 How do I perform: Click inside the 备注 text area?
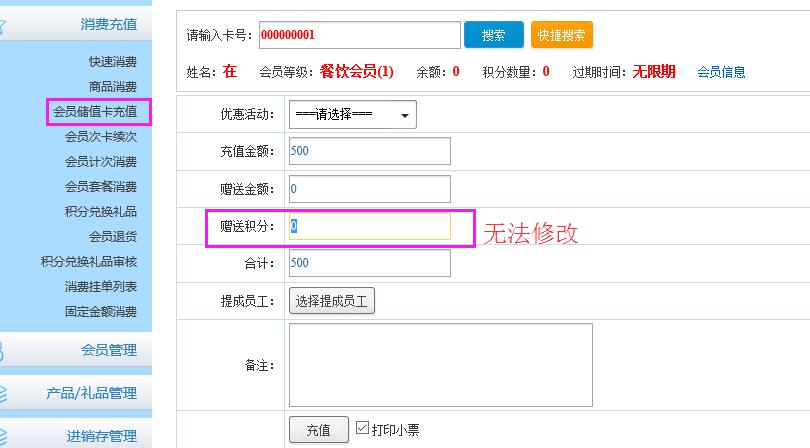(440, 365)
